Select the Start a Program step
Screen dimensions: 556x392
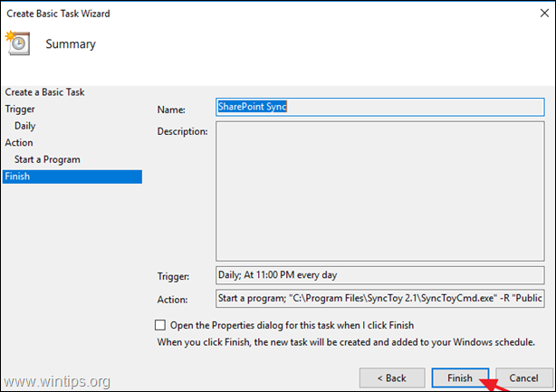click(x=47, y=159)
